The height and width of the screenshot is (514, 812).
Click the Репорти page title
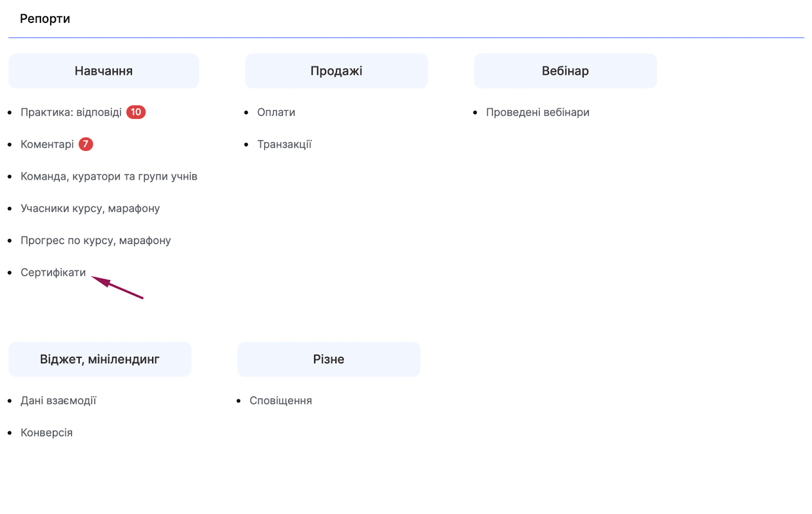click(x=45, y=19)
